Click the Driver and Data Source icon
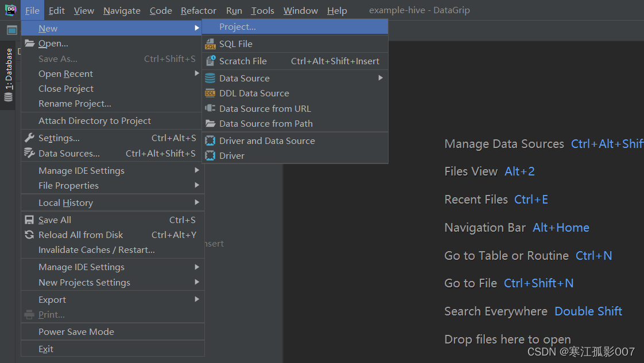 click(210, 140)
